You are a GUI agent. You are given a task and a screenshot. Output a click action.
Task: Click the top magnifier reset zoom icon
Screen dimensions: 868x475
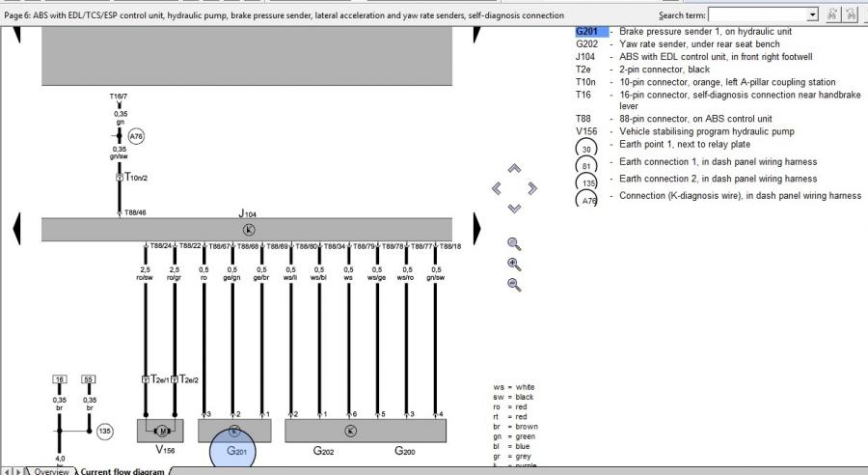pos(514,243)
